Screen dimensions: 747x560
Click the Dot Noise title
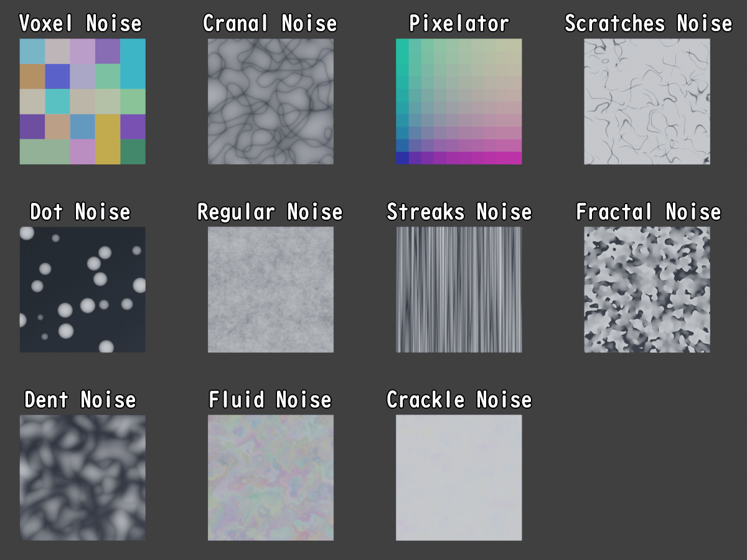(81, 212)
